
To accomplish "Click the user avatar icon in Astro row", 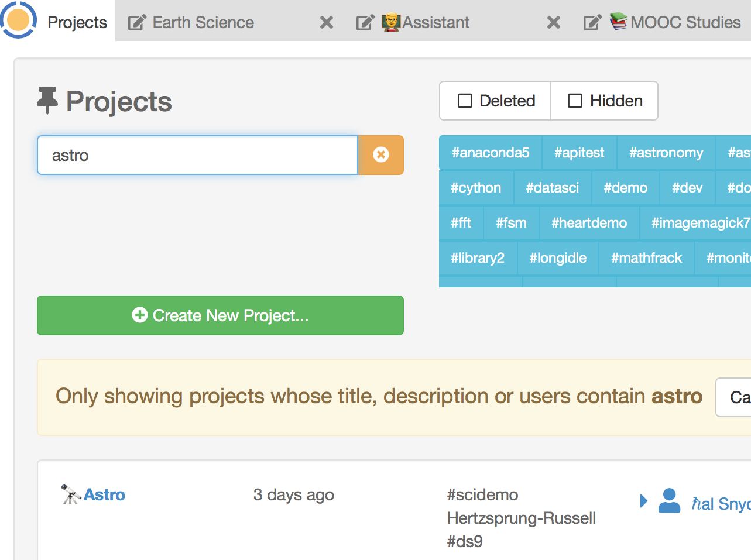I will click(x=669, y=501).
